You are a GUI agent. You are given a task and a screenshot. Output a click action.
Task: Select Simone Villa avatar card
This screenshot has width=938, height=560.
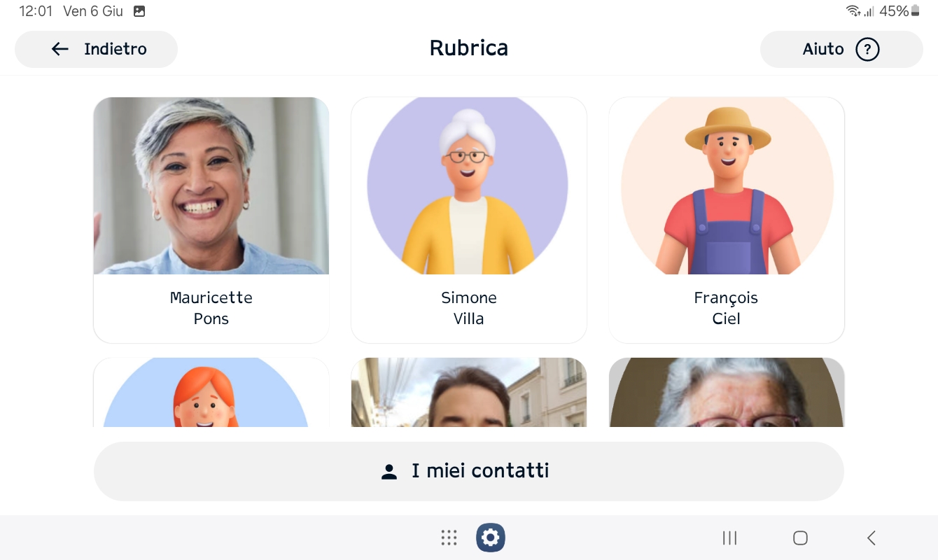tap(469, 220)
